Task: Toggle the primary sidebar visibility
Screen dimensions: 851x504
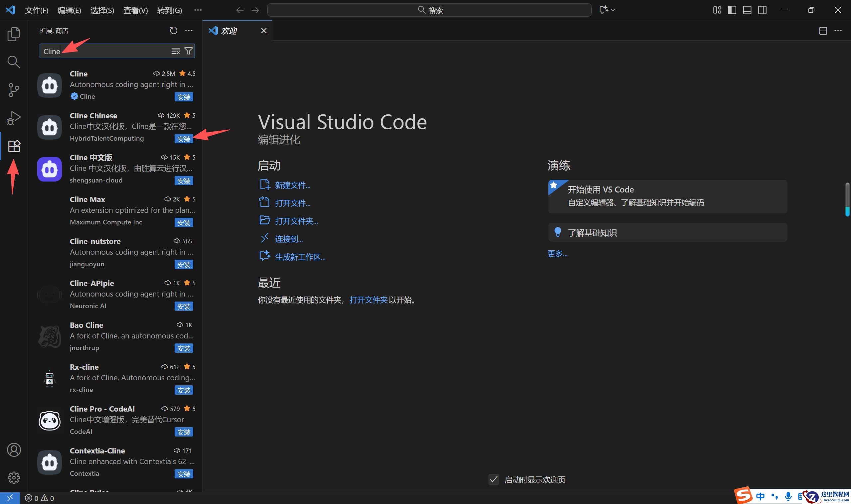Action: [732, 10]
